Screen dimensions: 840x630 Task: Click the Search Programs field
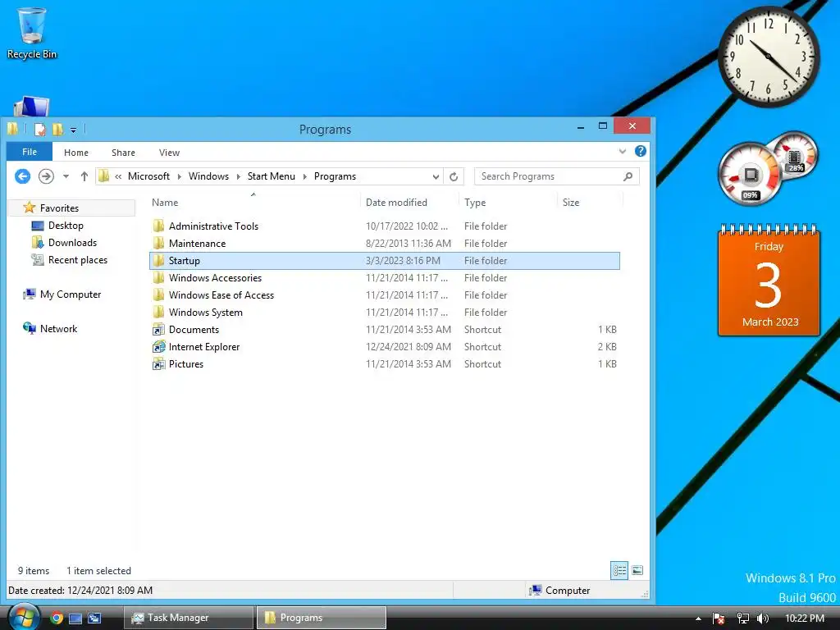point(556,176)
